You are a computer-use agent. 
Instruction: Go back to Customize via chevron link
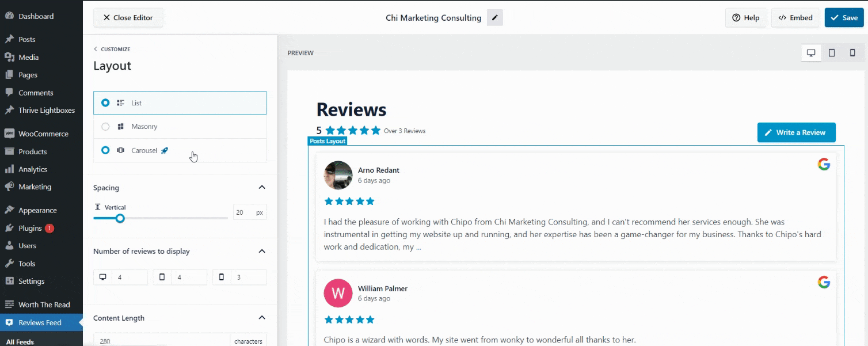[112, 49]
